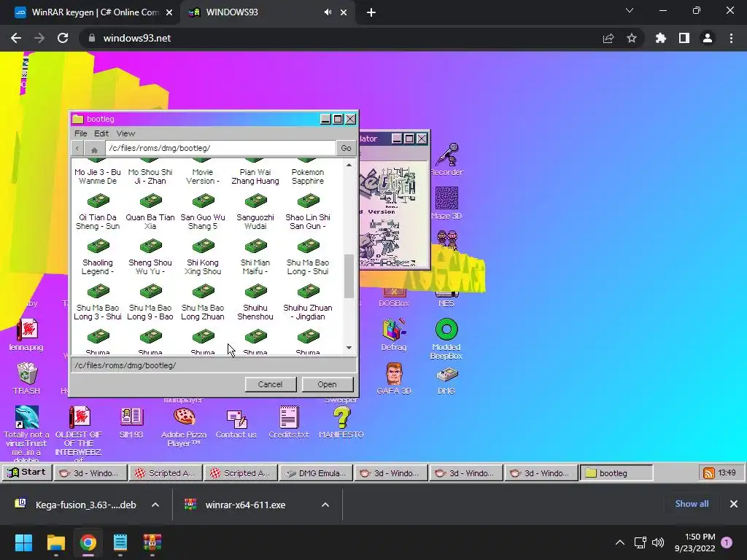747x560 pixels.
Task: Open the File menu in bootleg window
Action: pyautogui.click(x=80, y=133)
